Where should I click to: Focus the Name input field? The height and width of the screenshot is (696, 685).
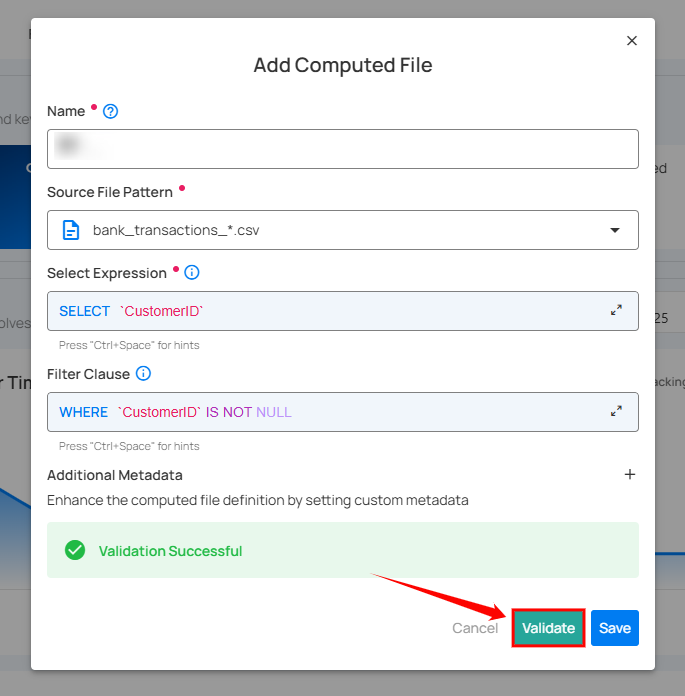342,149
